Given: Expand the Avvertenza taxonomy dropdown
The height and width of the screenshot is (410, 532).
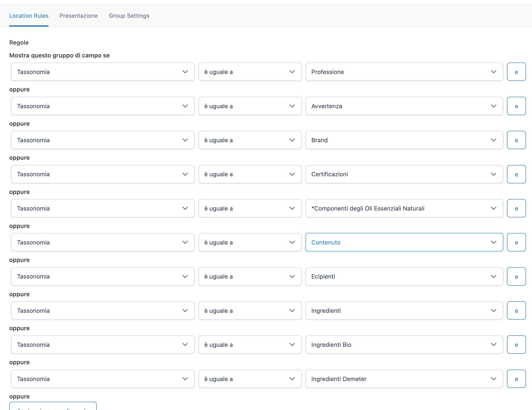Looking at the screenshot, I should (x=404, y=106).
